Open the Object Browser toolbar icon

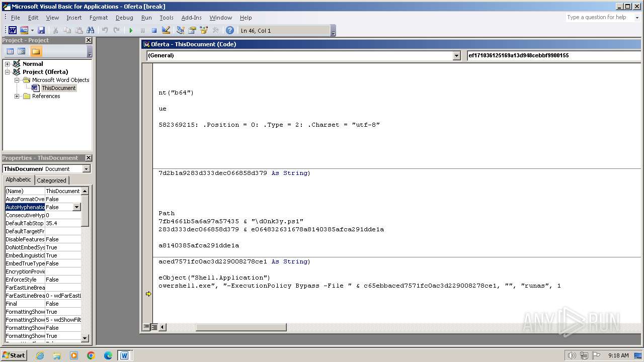click(204, 31)
